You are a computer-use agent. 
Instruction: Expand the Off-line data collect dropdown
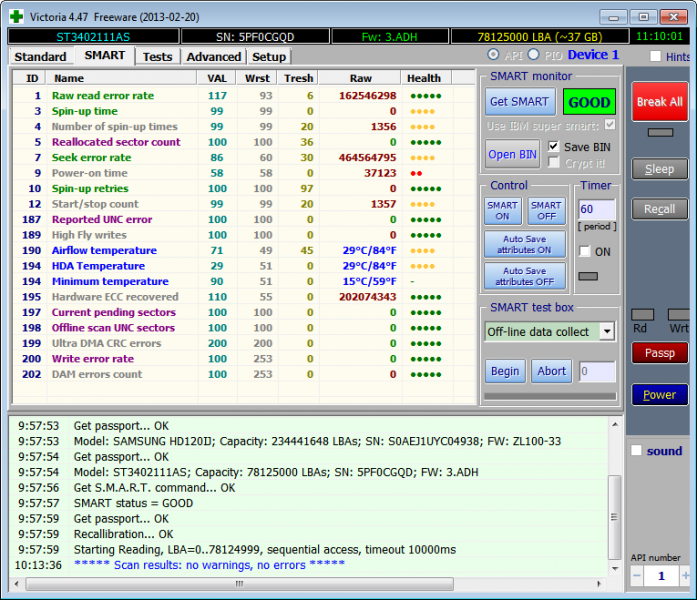pyautogui.click(x=607, y=331)
